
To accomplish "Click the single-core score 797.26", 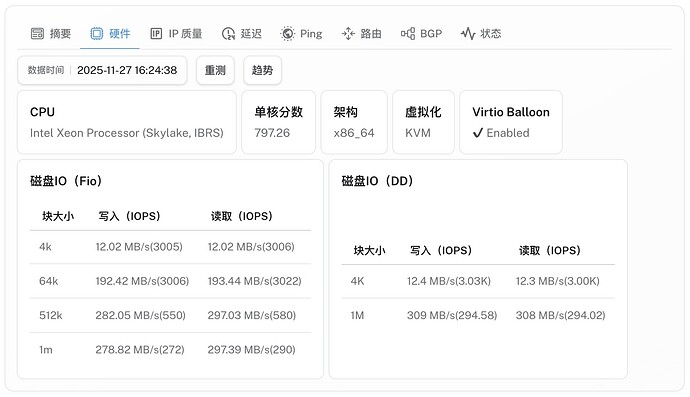I will coord(272,133).
